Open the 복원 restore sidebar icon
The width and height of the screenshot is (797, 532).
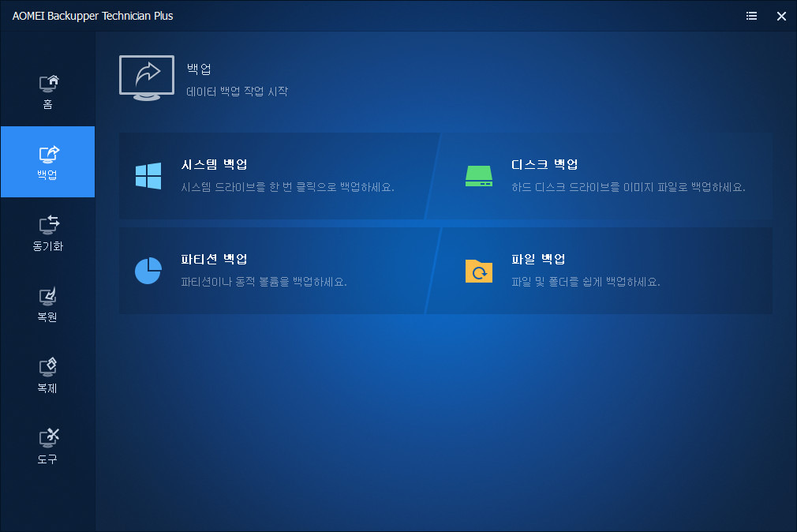(x=48, y=297)
